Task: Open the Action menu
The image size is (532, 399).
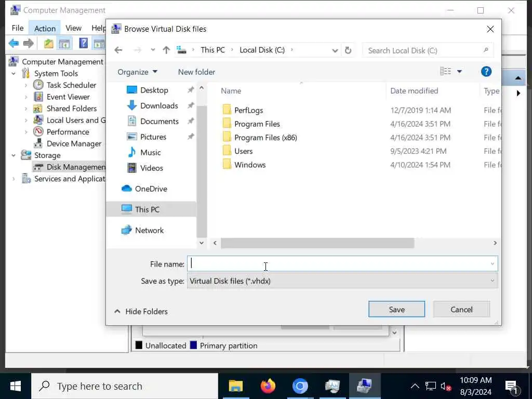Action: point(45,28)
